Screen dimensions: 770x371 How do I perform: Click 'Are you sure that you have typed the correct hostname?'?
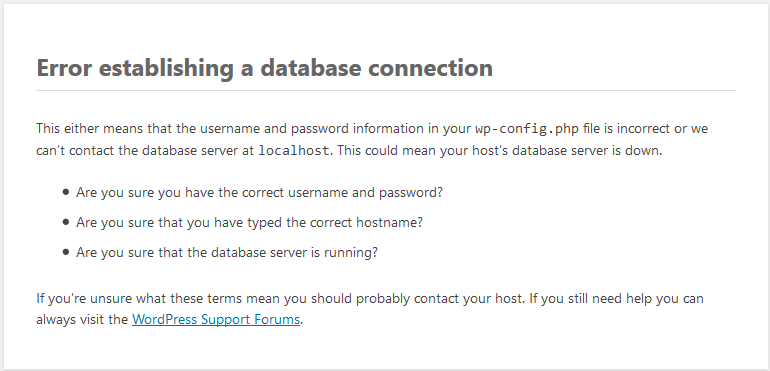pyautogui.click(x=249, y=223)
